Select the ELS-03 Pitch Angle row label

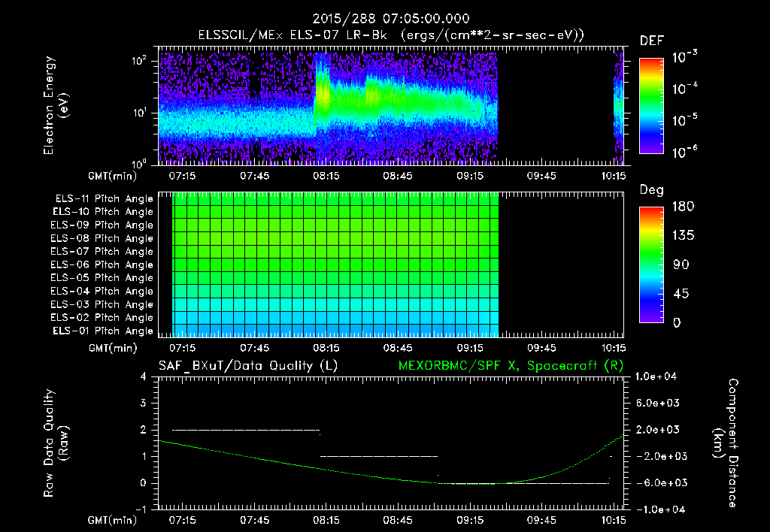(x=102, y=304)
